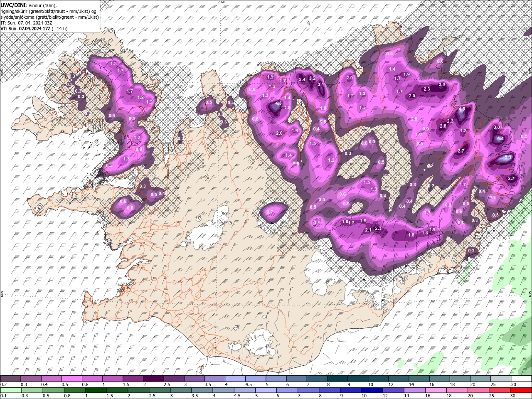532x399 pixels.
Task: Click the 15W longitude label
Action: (x=441, y=2)
